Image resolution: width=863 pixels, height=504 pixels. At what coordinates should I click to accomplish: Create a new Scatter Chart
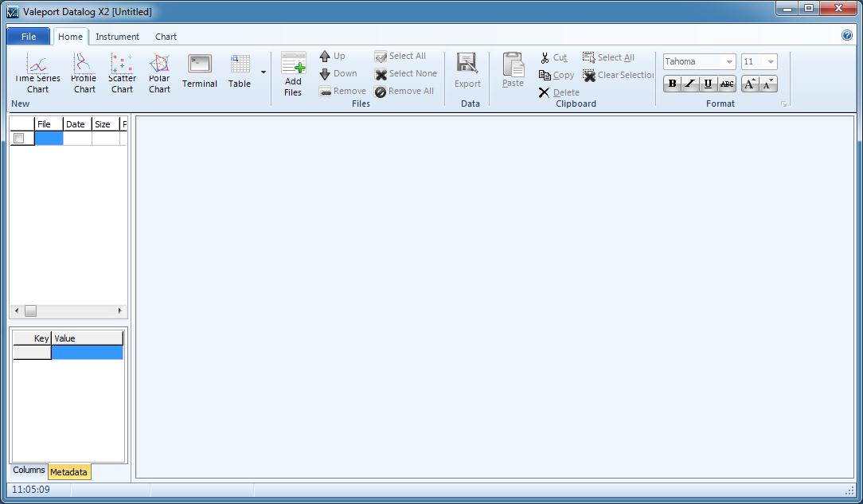[x=122, y=73]
